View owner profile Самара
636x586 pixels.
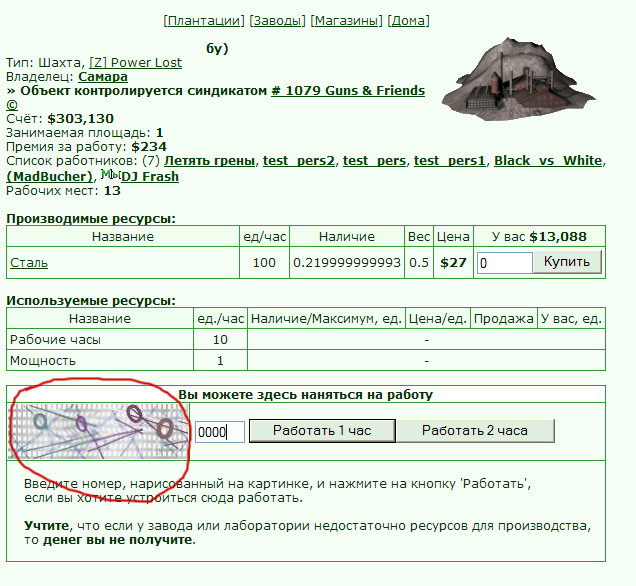click(103, 77)
